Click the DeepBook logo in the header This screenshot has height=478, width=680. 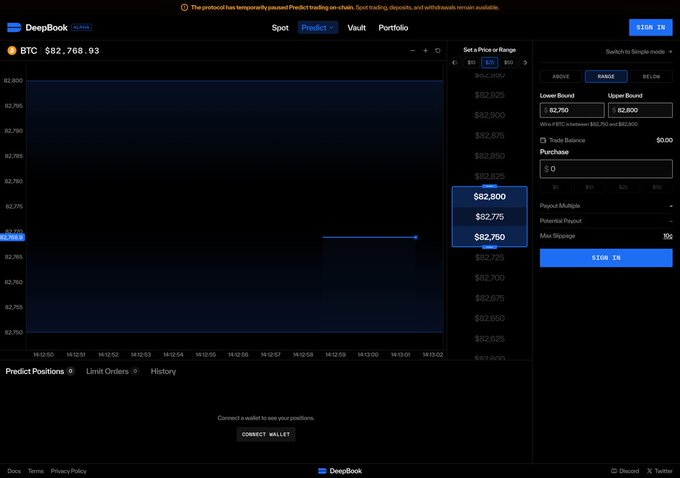pyautogui.click(x=38, y=28)
